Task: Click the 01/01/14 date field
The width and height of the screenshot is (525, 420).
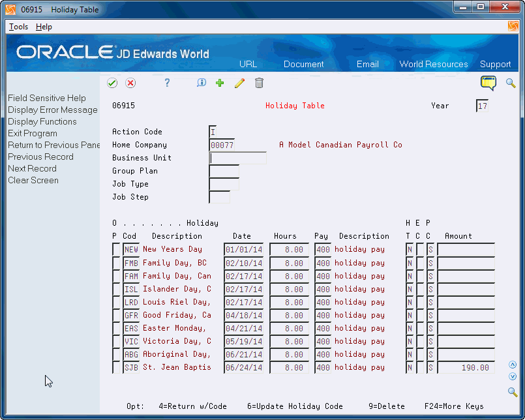Action: point(244,250)
